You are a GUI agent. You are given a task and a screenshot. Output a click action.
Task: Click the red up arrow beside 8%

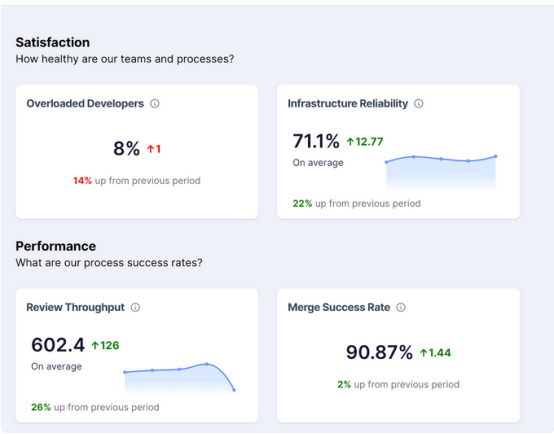151,149
